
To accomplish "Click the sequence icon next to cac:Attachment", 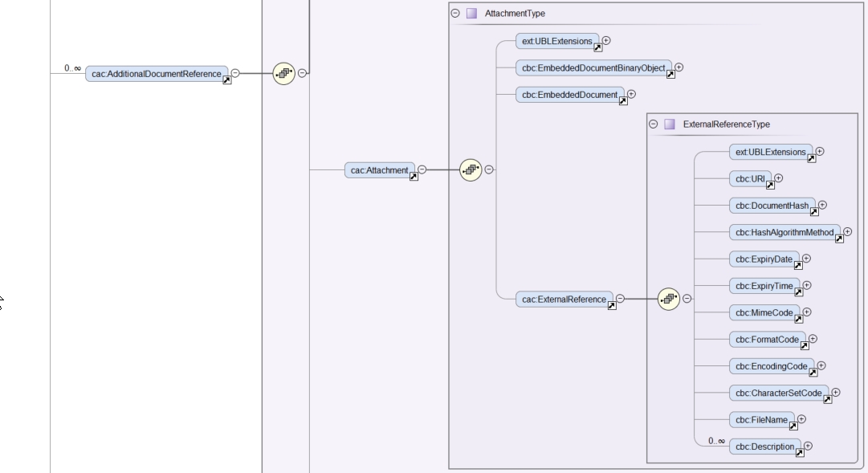I will (x=469, y=169).
